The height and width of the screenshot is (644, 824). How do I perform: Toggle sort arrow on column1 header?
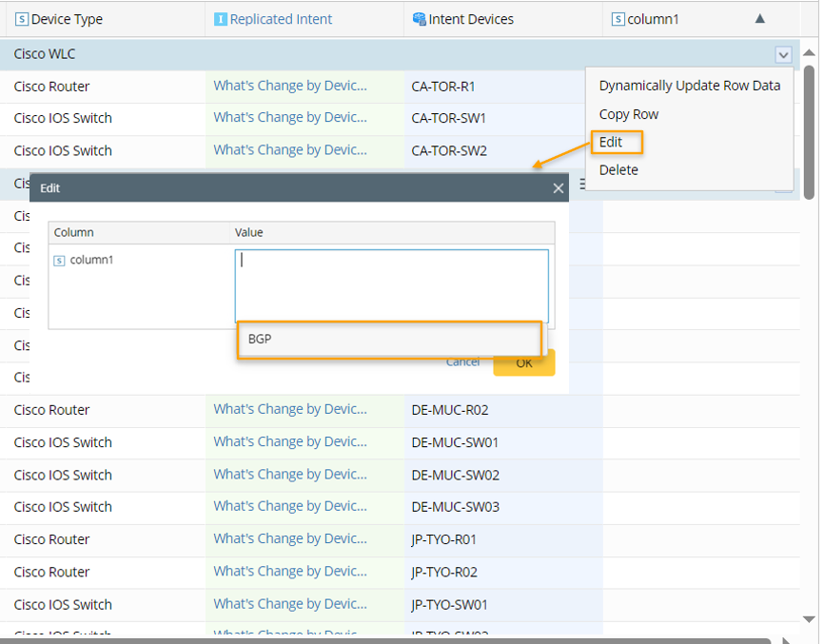click(x=759, y=19)
